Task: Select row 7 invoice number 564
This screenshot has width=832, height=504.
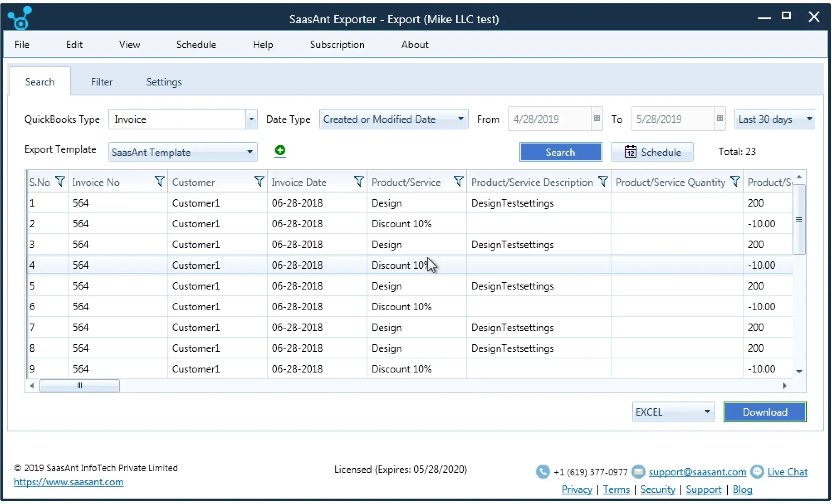Action: pos(118,327)
